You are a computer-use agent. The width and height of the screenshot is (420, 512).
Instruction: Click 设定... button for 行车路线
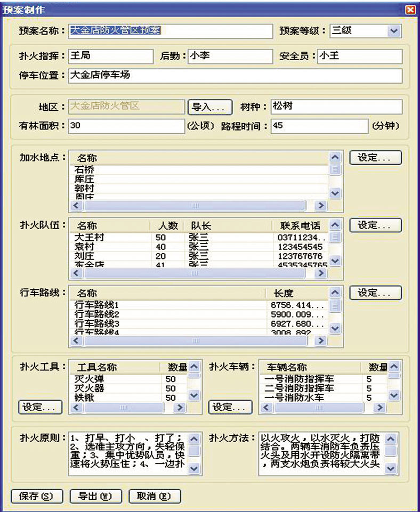pos(375,293)
